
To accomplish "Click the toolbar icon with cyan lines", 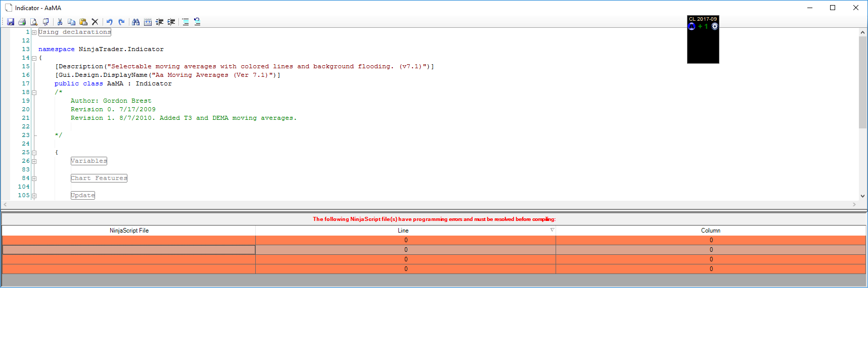I will point(186,22).
